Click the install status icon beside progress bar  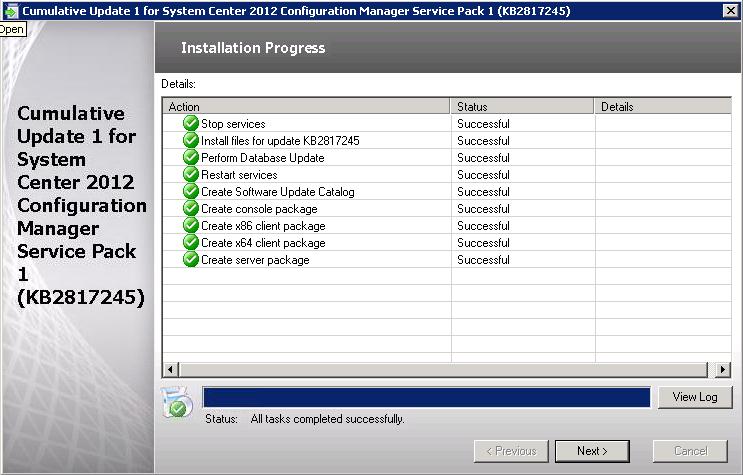point(177,401)
